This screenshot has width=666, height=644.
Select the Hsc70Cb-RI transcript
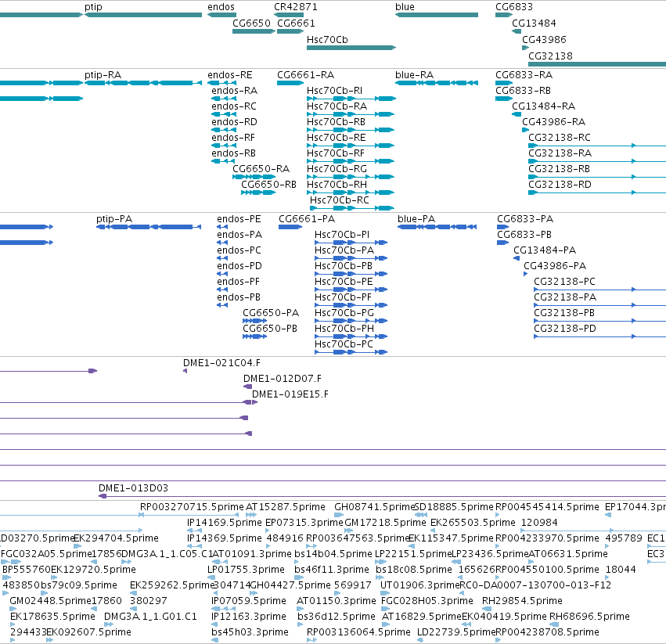[351, 99]
